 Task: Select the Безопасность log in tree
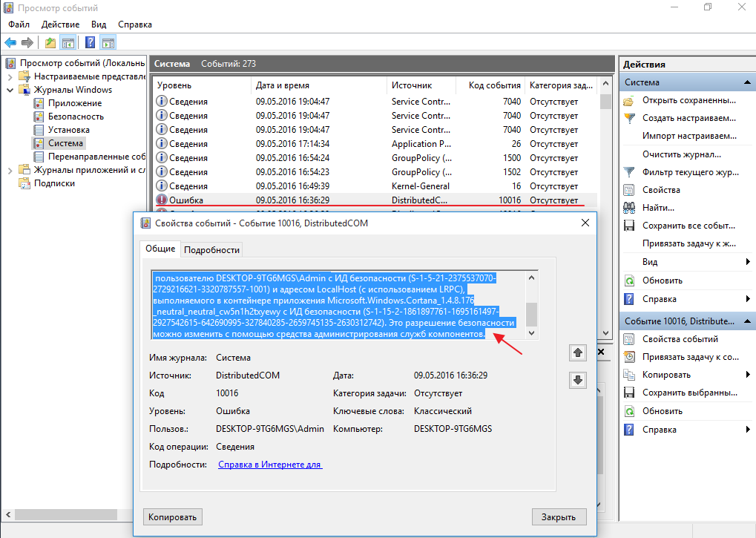pyautogui.click(x=76, y=117)
